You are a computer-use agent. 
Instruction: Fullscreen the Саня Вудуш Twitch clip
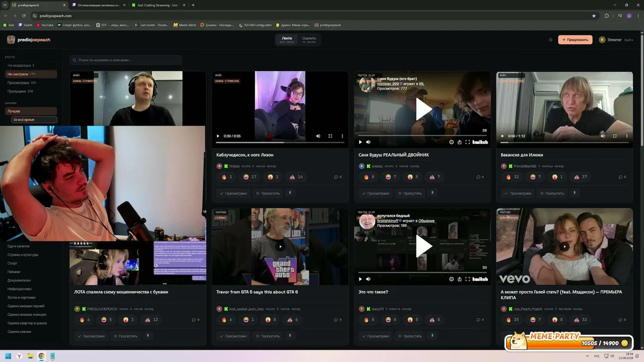tap(467, 142)
